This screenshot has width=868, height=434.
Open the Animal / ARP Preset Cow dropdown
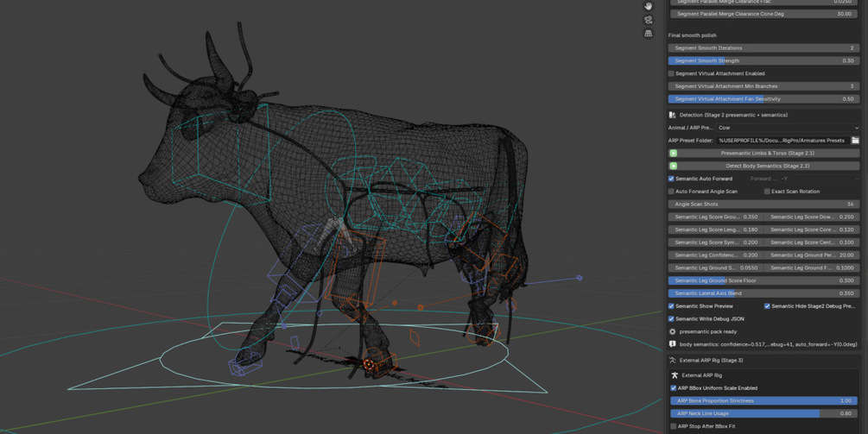point(788,128)
